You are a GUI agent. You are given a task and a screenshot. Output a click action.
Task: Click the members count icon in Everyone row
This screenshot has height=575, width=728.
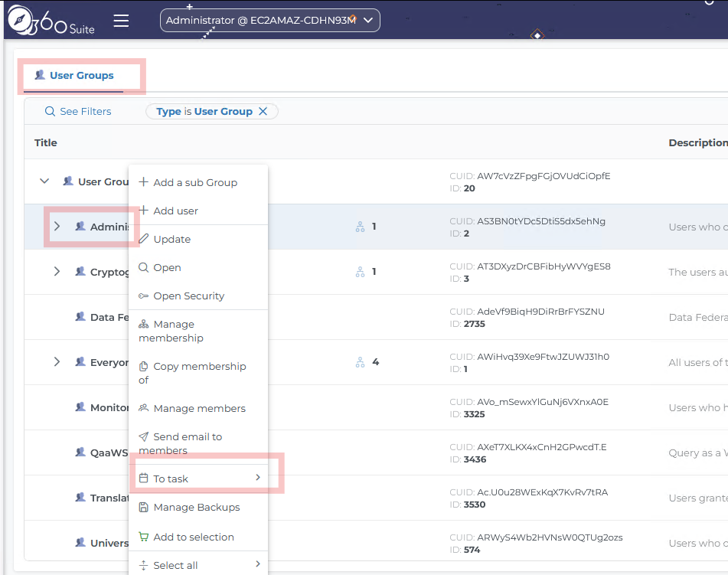tap(361, 362)
